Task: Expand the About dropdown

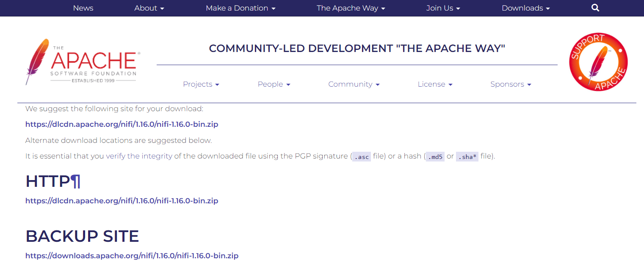Action: [x=149, y=8]
